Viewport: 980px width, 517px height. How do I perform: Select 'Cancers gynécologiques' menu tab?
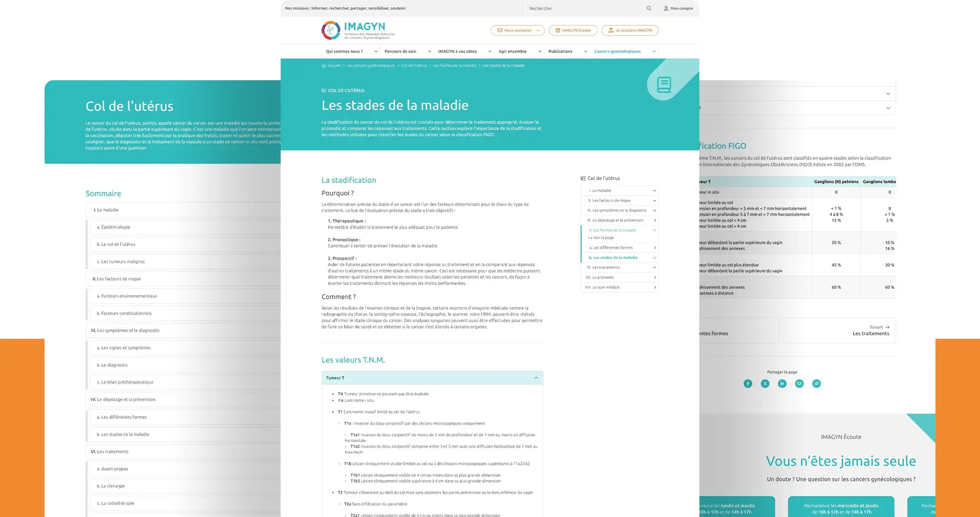point(617,51)
